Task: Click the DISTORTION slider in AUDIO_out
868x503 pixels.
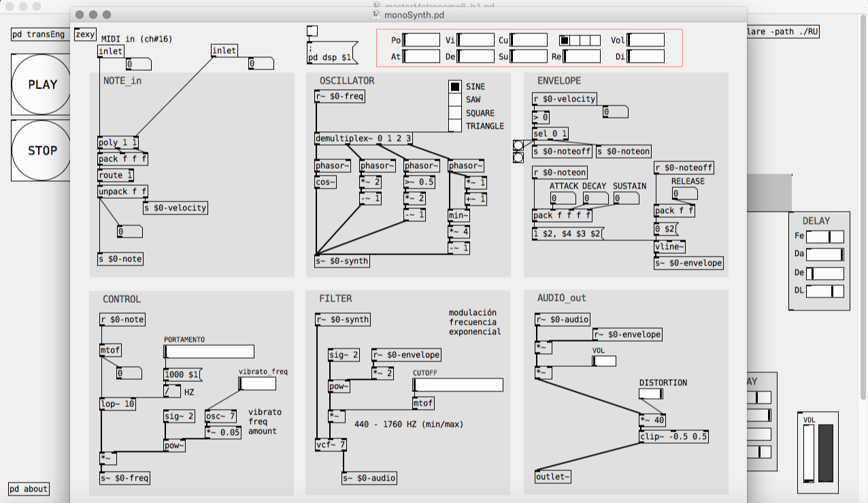Action: point(650,393)
